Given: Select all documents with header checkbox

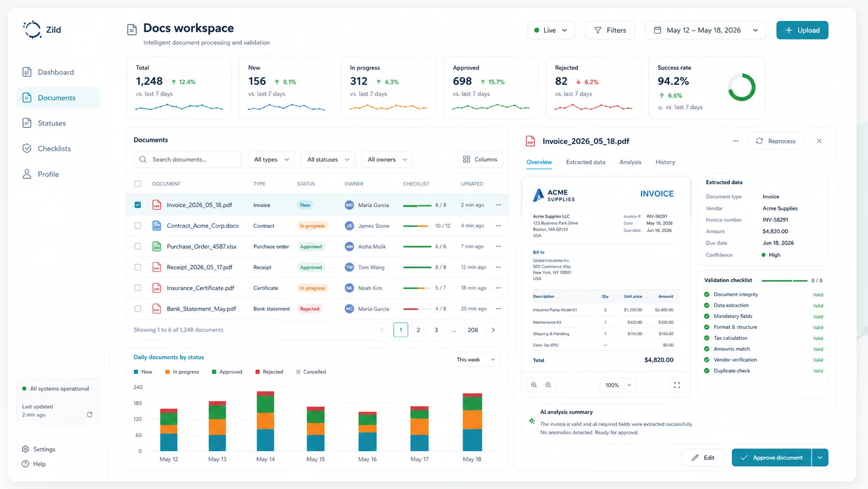Looking at the screenshot, I should coord(138,184).
